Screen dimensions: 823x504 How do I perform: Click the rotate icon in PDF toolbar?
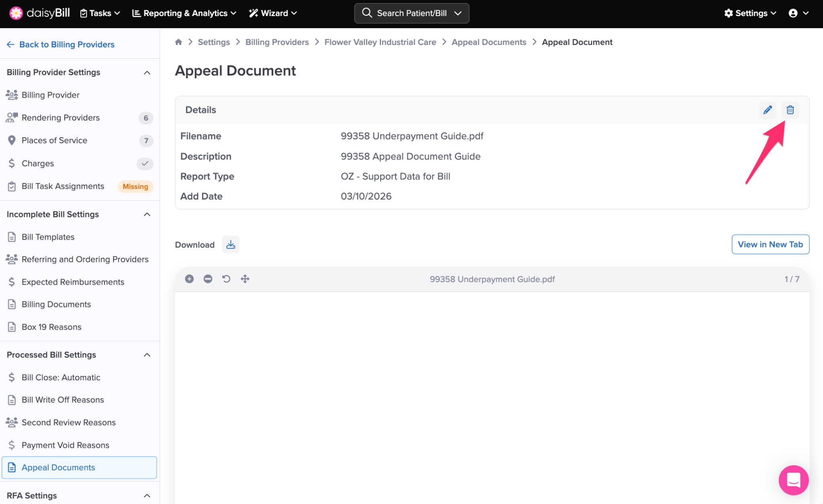(226, 279)
